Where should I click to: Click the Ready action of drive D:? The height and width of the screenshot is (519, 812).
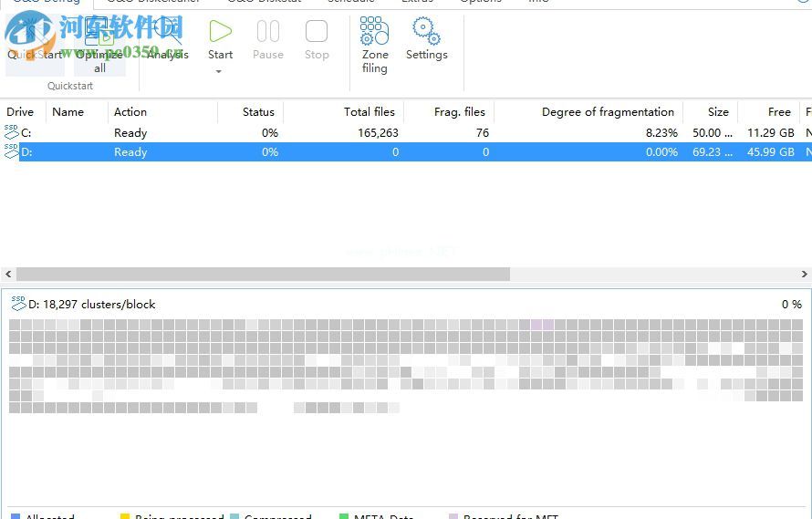[x=130, y=152]
